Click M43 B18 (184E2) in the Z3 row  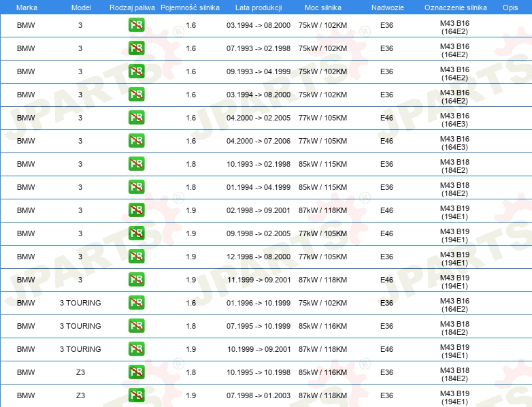tap(454, 374)
